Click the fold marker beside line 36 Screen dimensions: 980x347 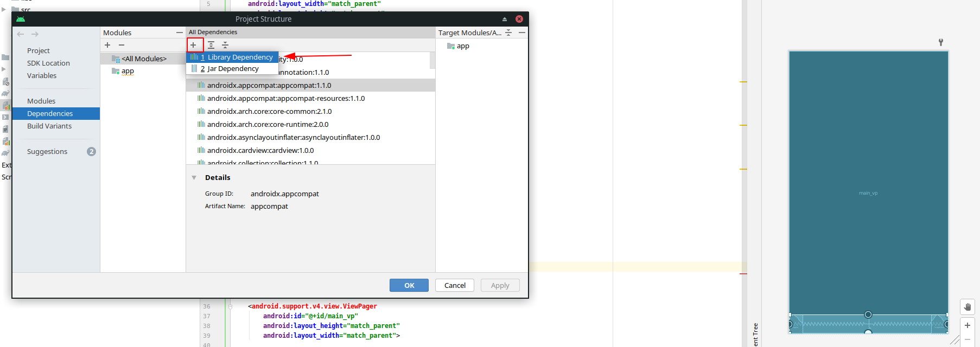[230, 306]
